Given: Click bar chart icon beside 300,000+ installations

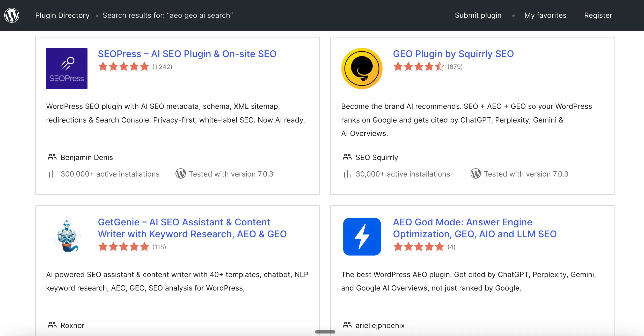Looking at the screenshot, I should pos(52,174).
